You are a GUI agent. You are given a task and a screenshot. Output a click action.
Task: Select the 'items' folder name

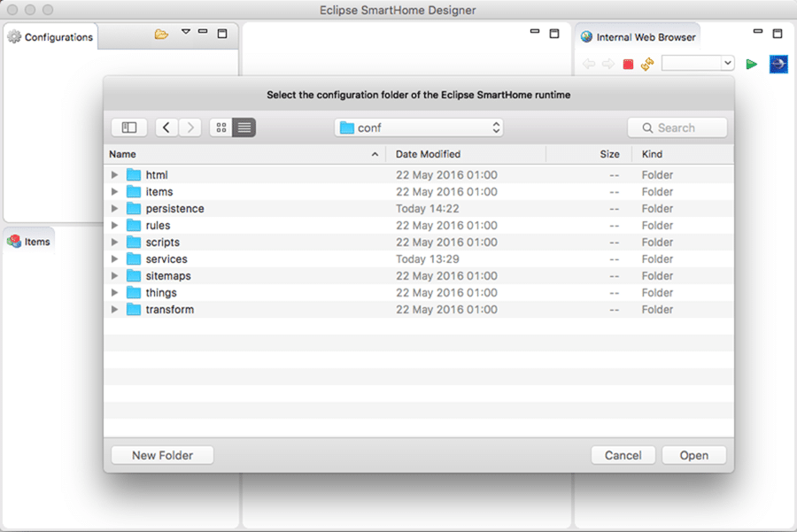tap(159, 191)
